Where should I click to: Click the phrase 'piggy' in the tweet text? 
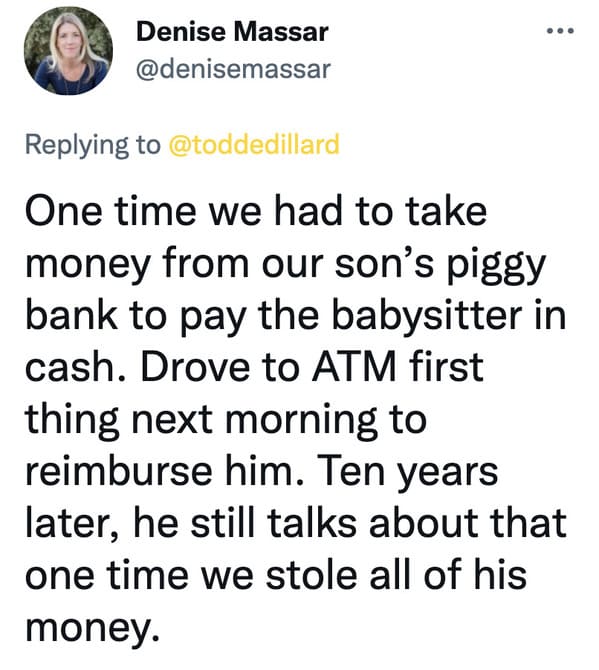click(496, 265)
